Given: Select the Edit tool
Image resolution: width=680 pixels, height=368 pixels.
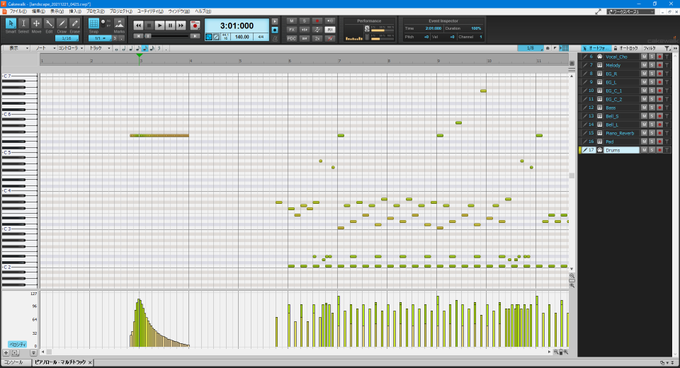Looking at the screenshot, I should pyautogui.click(x=49, y=23).
